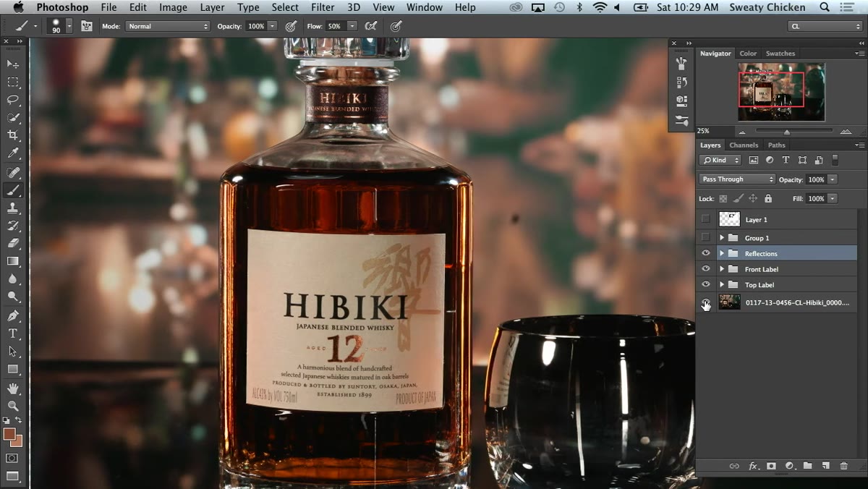Select the Blur tool

click(13, 279)
